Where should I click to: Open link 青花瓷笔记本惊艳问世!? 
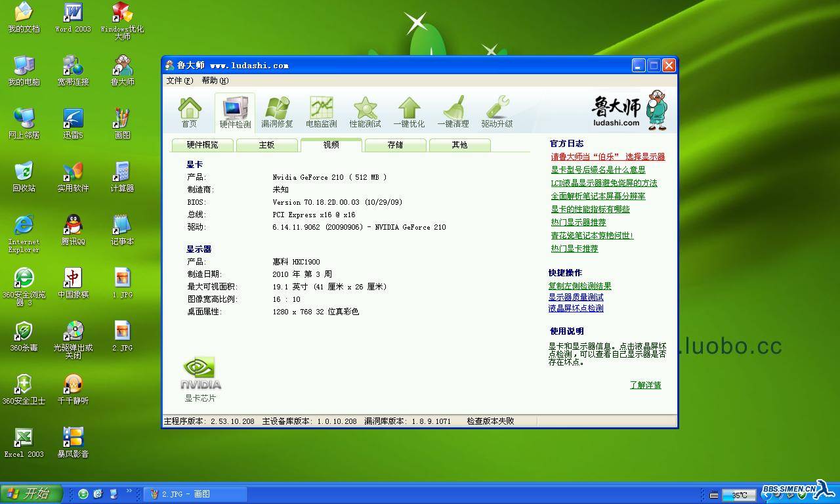592,236
